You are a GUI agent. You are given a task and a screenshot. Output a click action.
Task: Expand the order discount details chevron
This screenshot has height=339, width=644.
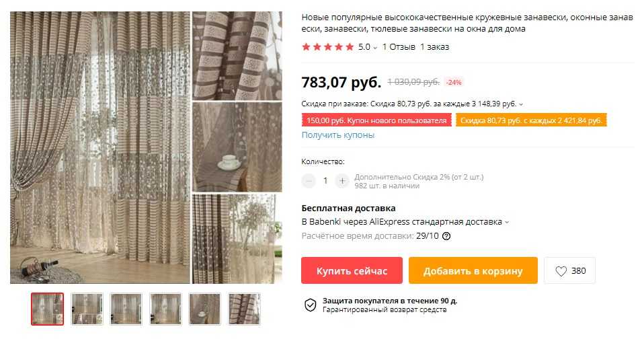pyautogui.click(x=521, y=104)
